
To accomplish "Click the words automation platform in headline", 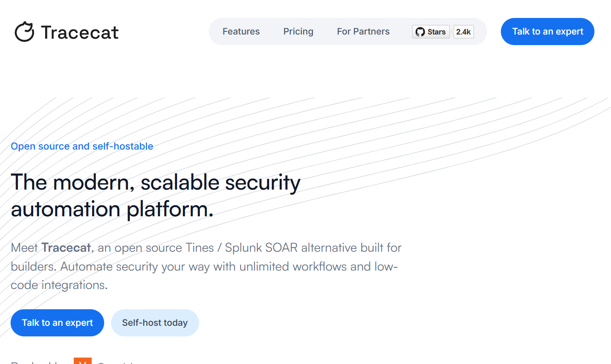I will [112, 209].
